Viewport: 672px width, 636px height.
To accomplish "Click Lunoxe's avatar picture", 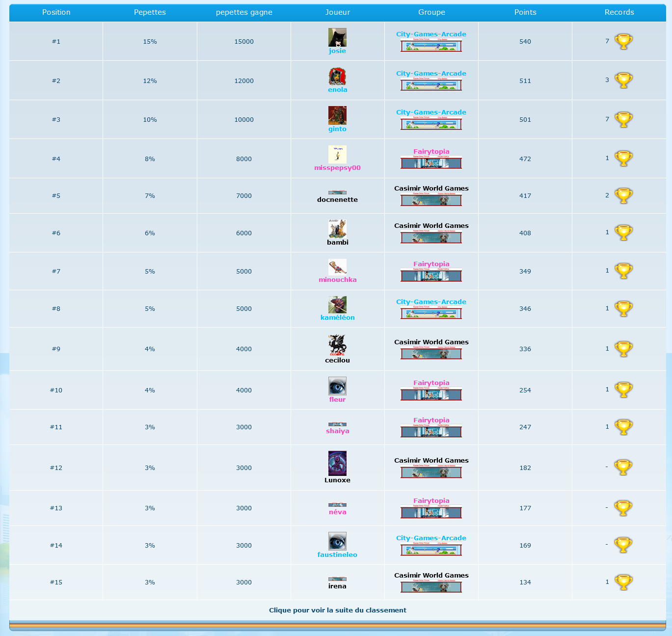I will click(337, 463).
